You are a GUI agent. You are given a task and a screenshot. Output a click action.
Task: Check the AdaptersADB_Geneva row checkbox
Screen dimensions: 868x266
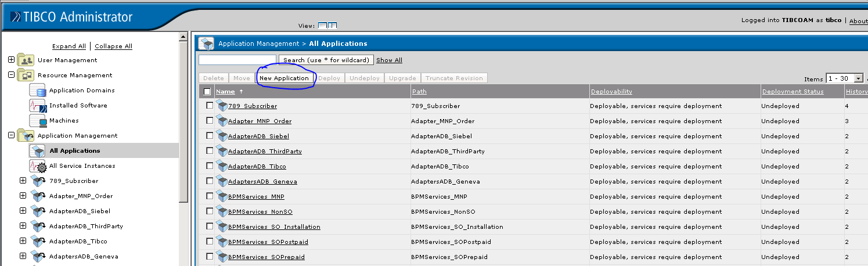pos(210,181)
